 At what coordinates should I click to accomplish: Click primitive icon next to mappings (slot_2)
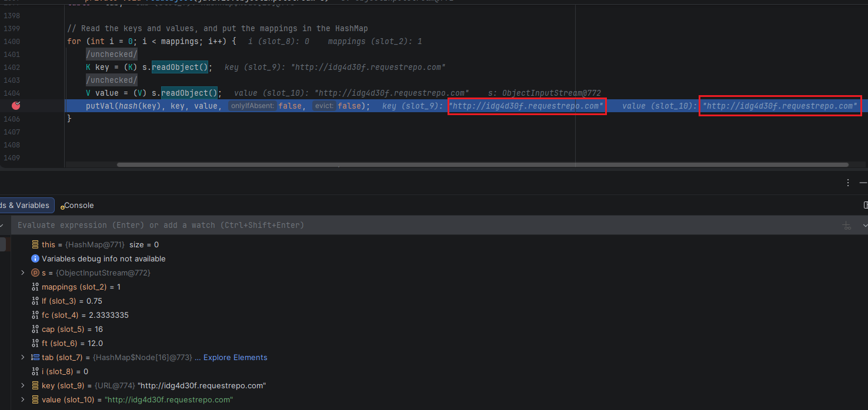tap(35, 287)
